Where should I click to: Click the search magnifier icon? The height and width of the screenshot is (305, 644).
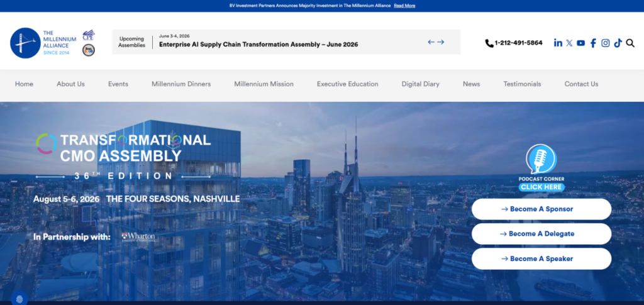point(630,43)
